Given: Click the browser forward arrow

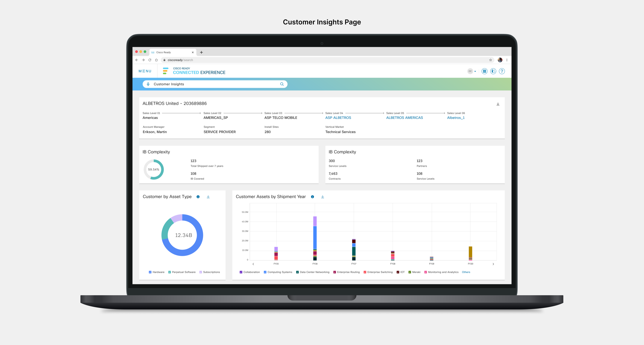Looking at the screenshot, I should pos(143,60).
